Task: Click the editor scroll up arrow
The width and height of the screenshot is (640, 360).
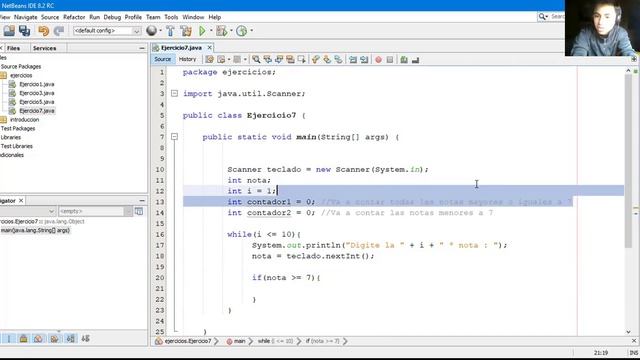Action: point(628,71)
